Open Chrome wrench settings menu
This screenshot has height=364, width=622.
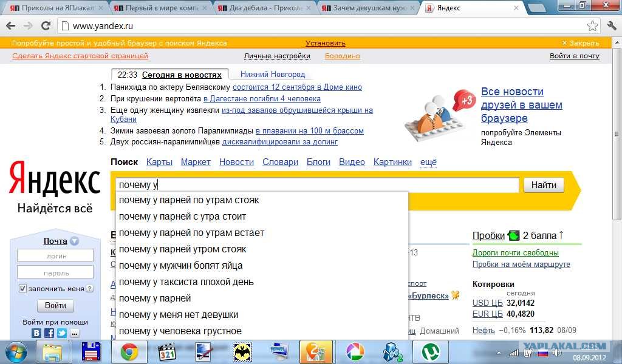612,26
